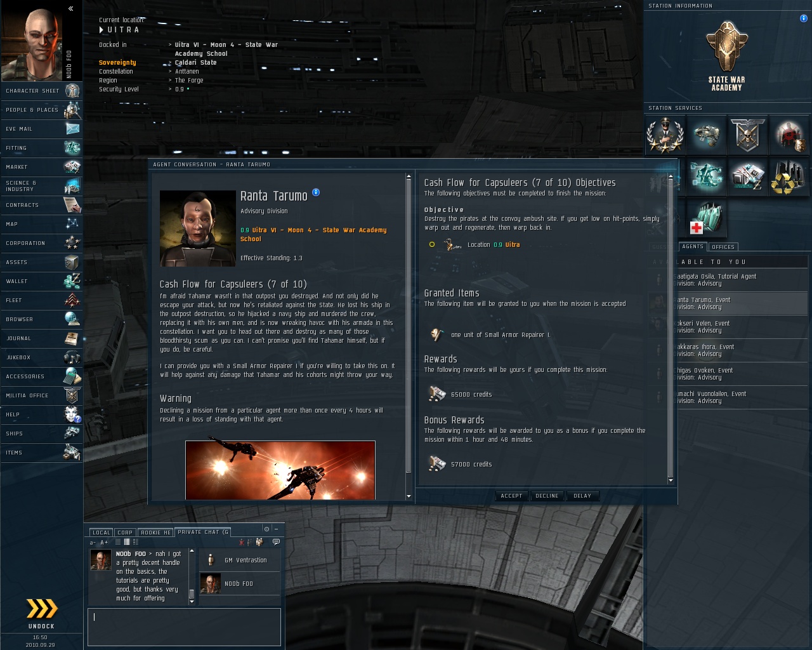Click the officer-with-stars station service icon
This screenshot has height=650, width=812.
pyautogui.click(x=664, y=135)
